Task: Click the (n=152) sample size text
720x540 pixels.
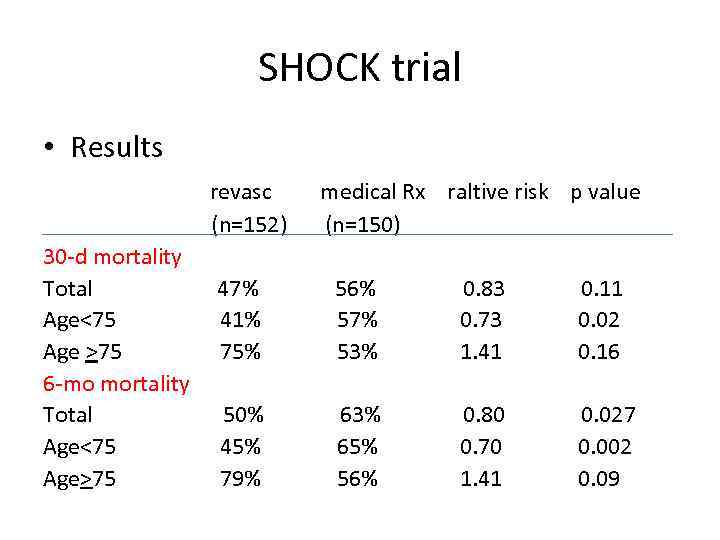Action: [249, 224]
